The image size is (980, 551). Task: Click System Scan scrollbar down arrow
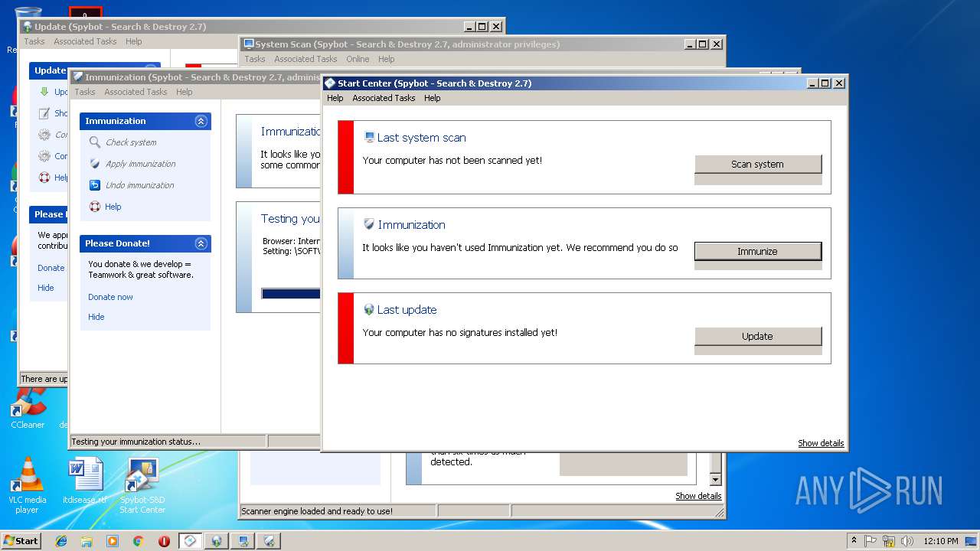click(x=716, y=480)
